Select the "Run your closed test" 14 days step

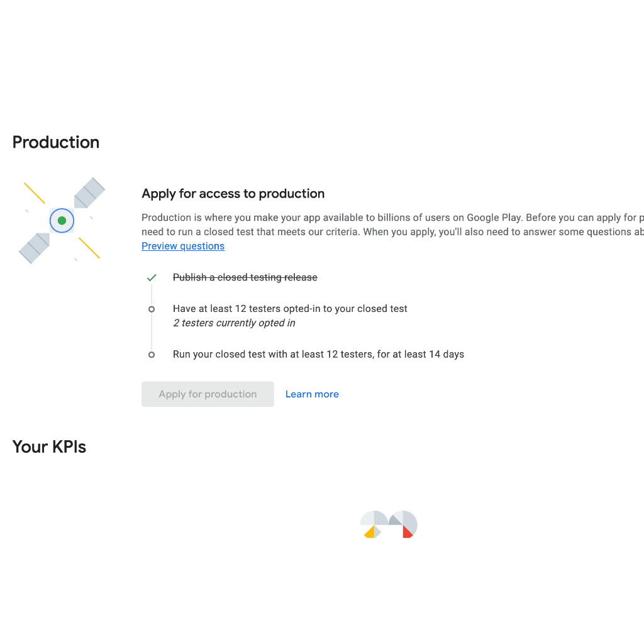(x=318, y=355)
